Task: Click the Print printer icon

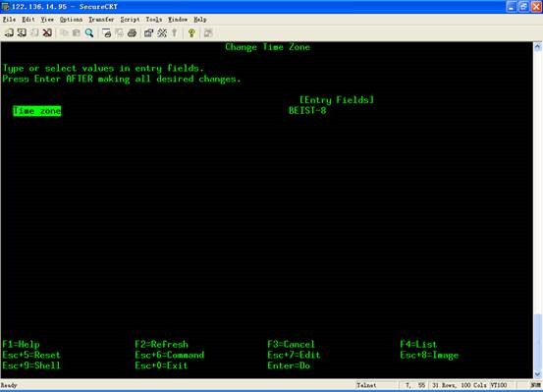Action: (132, 33)
